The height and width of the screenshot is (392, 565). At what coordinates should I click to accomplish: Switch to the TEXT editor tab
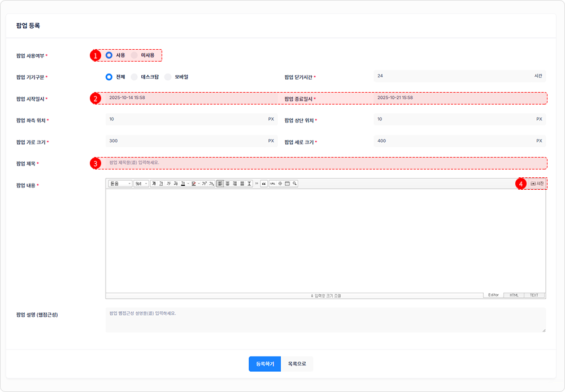pos(534,295)
